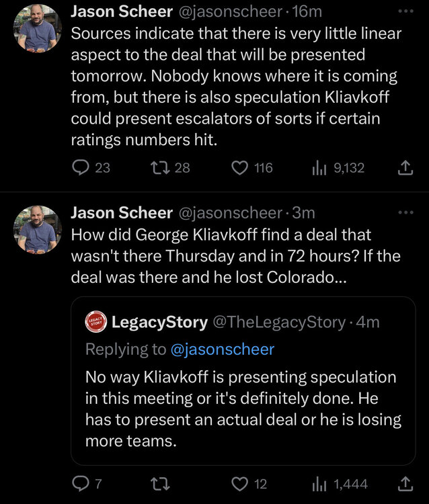Click the LegacyStory red logo avatar
The image size is (429, 504).
94,323
